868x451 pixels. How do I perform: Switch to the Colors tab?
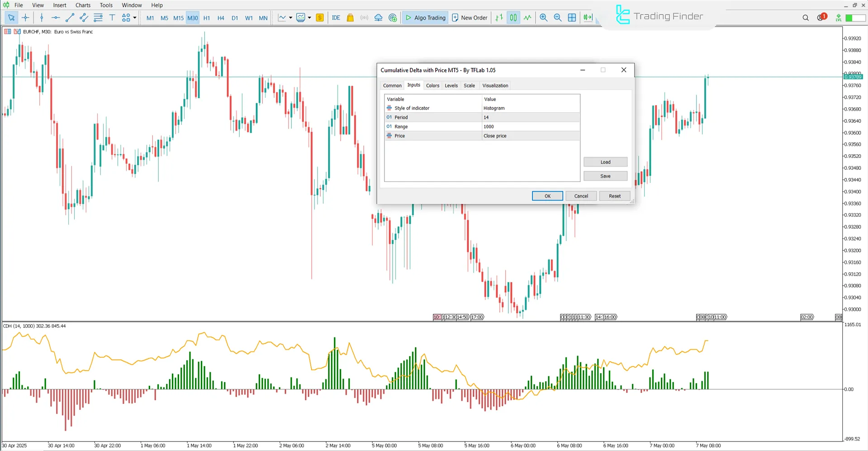coord(432,86)
